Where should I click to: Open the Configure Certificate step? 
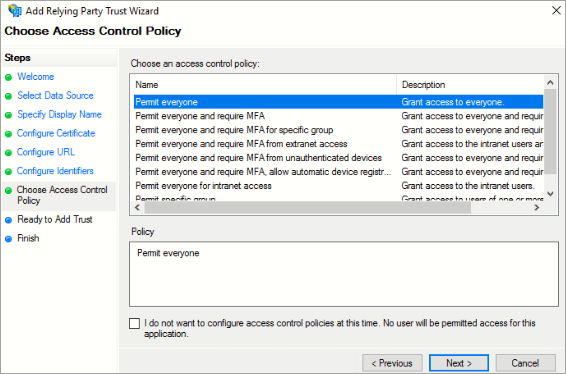[x=56, y=133]
